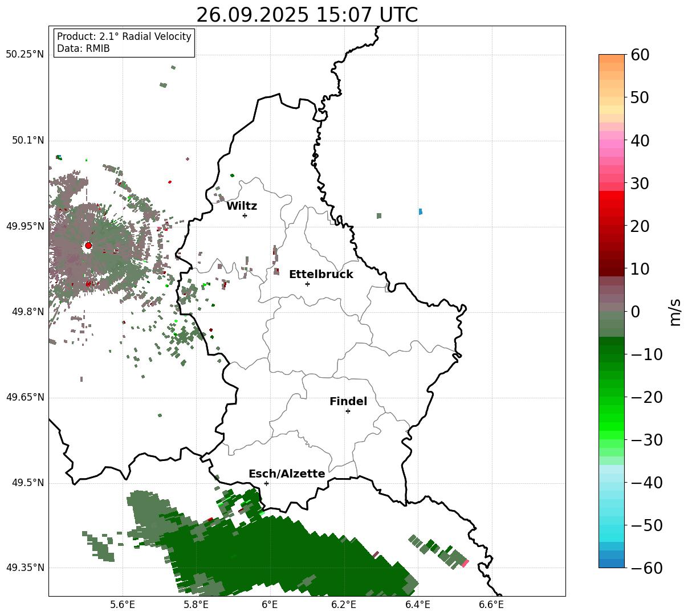
Task: Click the 49.5°N latitude label
Action: tap(28, 483)
